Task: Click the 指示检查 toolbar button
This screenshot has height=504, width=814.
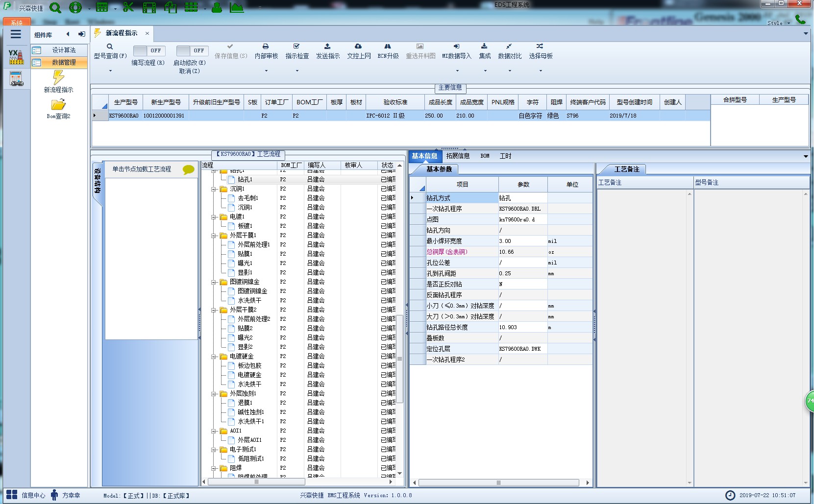Action: (297, 51)
